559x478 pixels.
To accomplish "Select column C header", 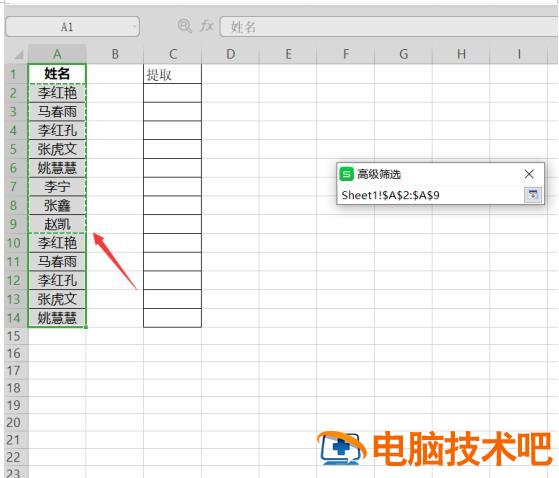I will click(x=173, y=54).
